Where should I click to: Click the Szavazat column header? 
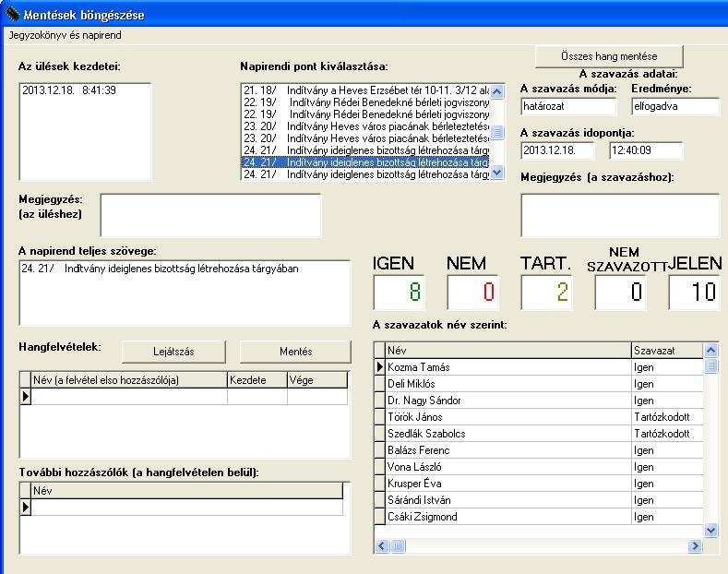coord(667,350)
